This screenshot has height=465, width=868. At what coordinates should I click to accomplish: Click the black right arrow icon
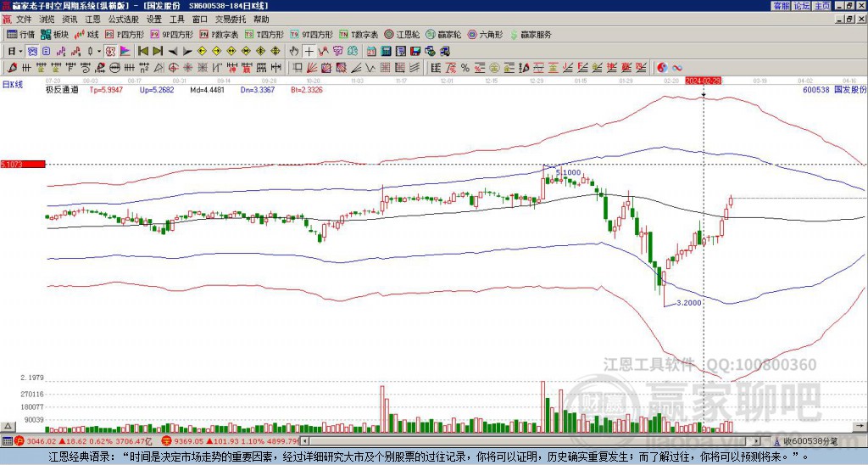[187, 52]
